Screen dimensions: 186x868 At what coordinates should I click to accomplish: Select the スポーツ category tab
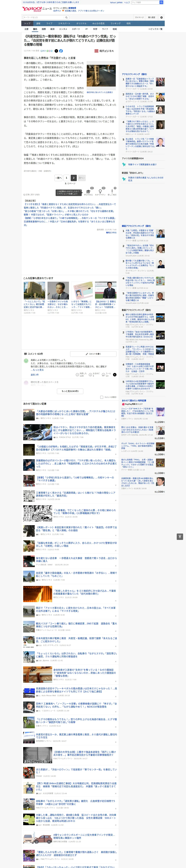[76, 29]
